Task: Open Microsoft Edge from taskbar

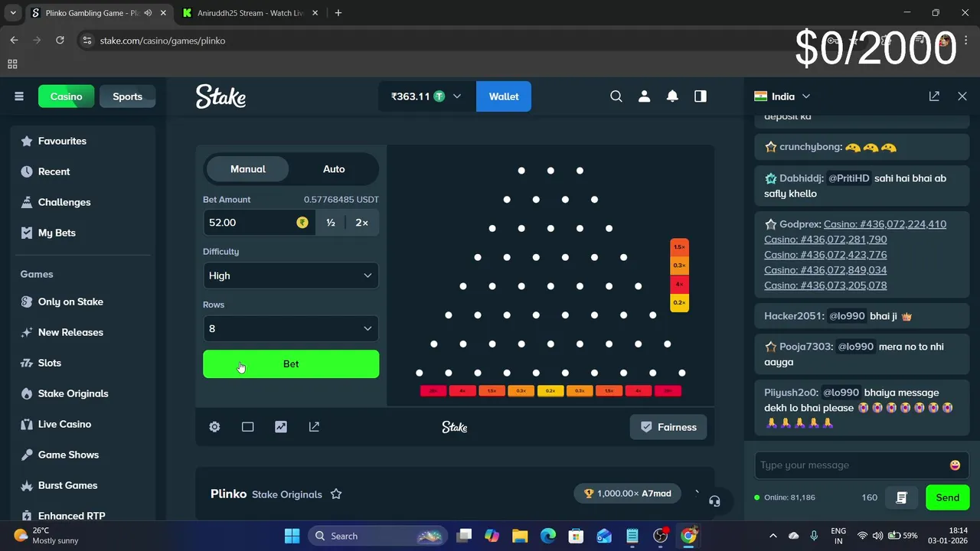Action: (548, 536)
